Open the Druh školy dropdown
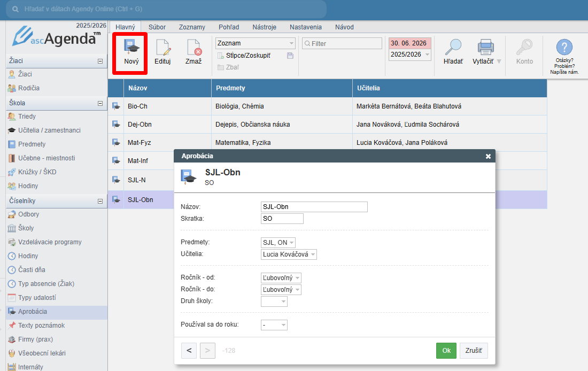The image size is (588, 371). coord(274,301)
